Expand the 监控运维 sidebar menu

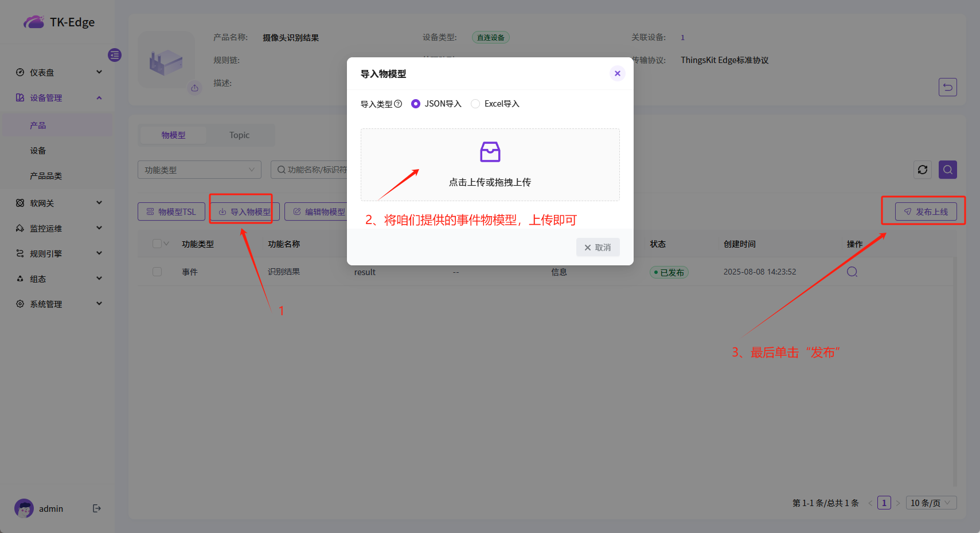point(57,228)
